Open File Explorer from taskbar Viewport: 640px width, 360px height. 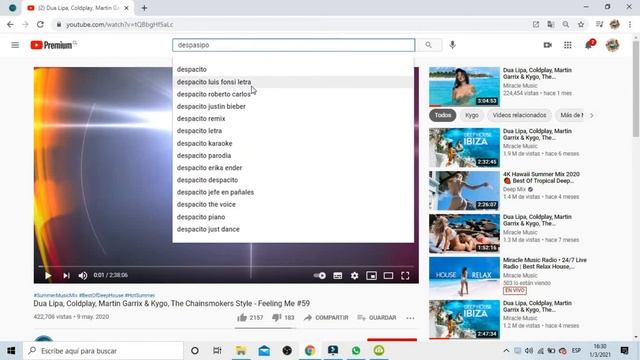241,351
